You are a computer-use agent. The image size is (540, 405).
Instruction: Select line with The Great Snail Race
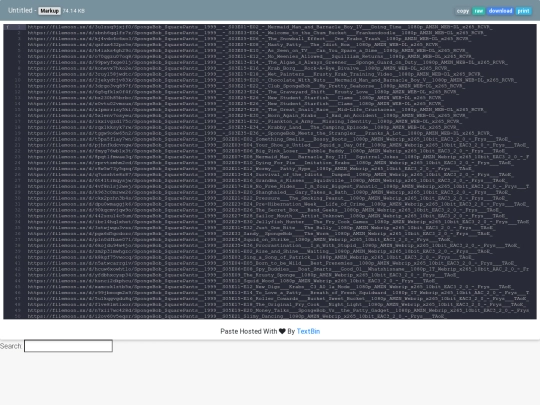point(257,110)
